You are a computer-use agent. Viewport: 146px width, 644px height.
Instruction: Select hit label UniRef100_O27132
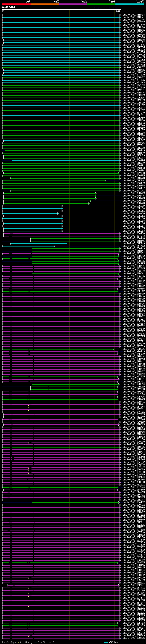(134, 254)
